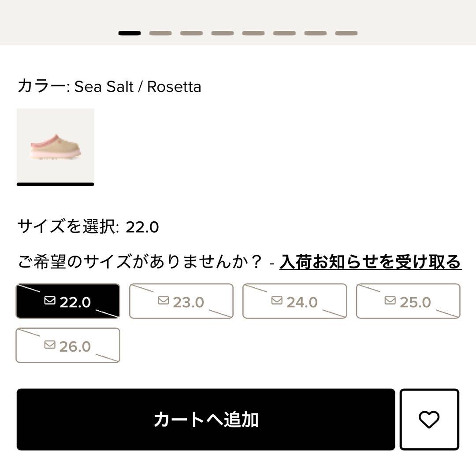476x476 pixels.
Task: Click the envelope icon on size 26.0
Action: tap(50, 345)
